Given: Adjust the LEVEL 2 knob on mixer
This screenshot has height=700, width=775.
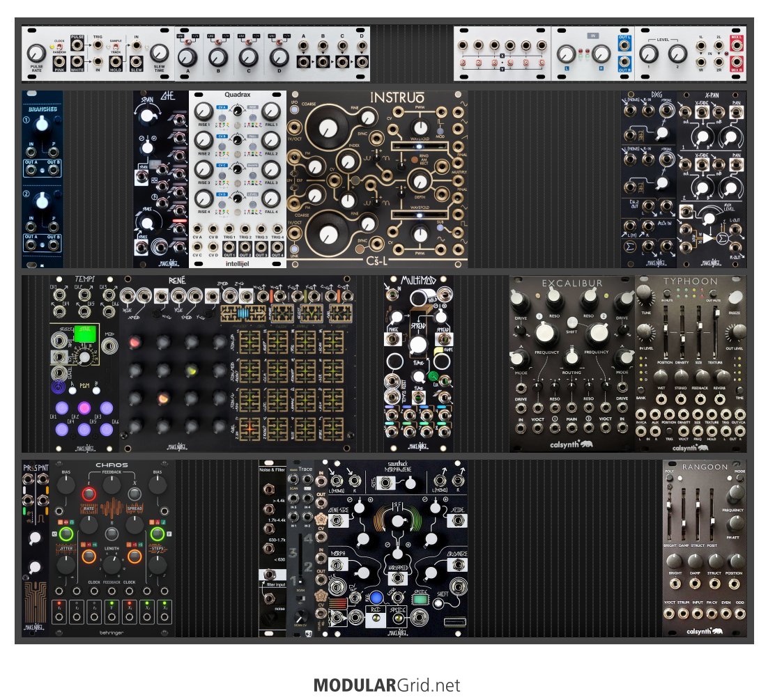Looking at the screenshot, I should [x=677, y=54].
